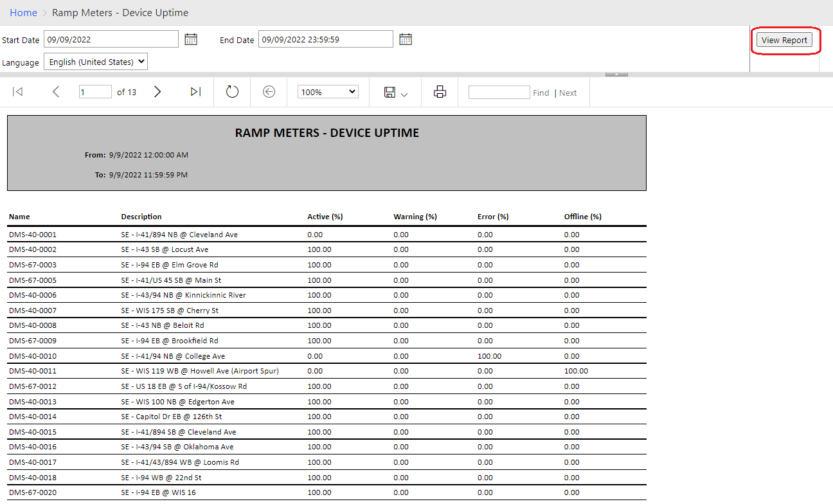Image resolution: width=833 pixels, height=504 pixels.
Task: Select the DMS-40-0002 name cell
Action: [x=33, y=249]
